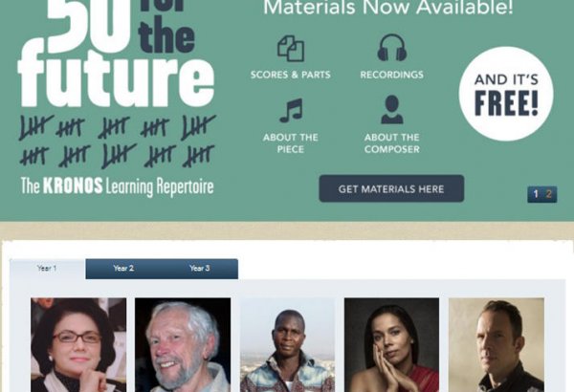Open the white-bearded man composer photo

coord(183,345)
